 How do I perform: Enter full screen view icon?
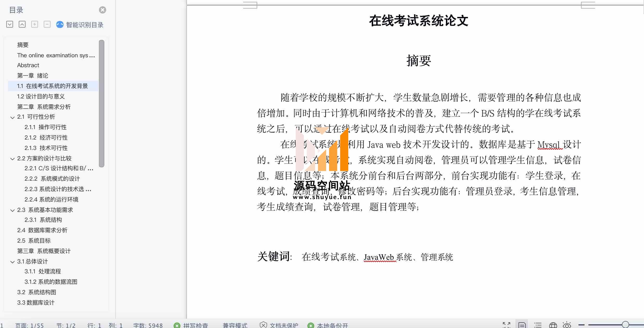pyautogui.click(x=507, y=325)
